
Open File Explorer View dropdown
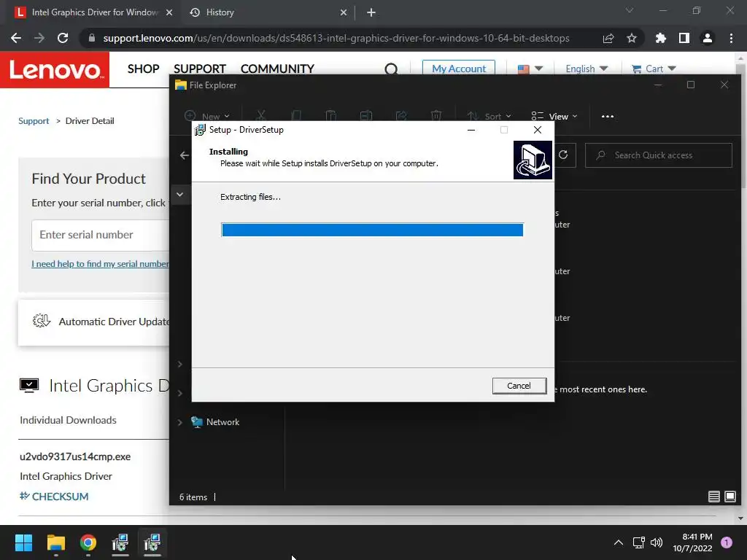554,116
